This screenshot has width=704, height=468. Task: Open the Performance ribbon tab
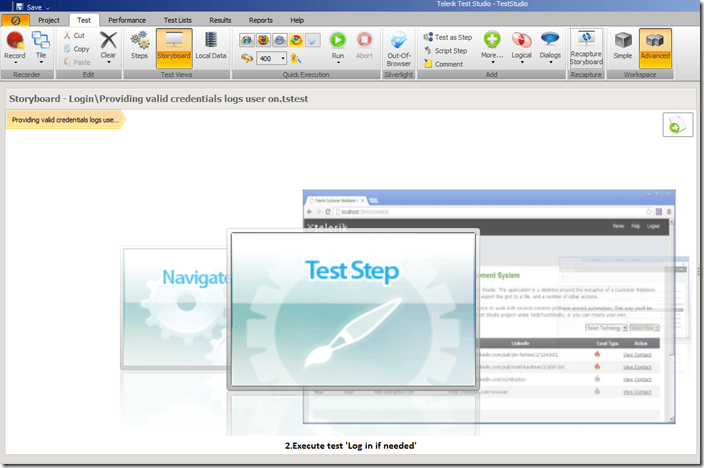(127, 20)
